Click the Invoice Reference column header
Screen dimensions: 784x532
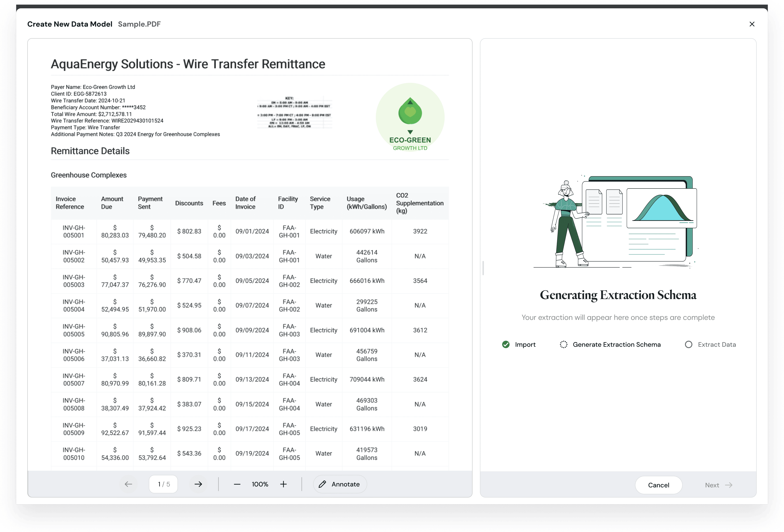point(70,203)
